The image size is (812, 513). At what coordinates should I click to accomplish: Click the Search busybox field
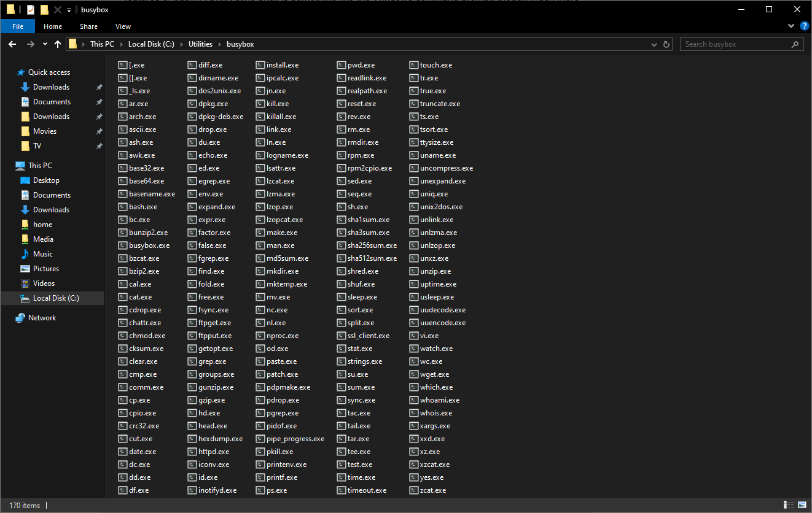coord(741,44)
